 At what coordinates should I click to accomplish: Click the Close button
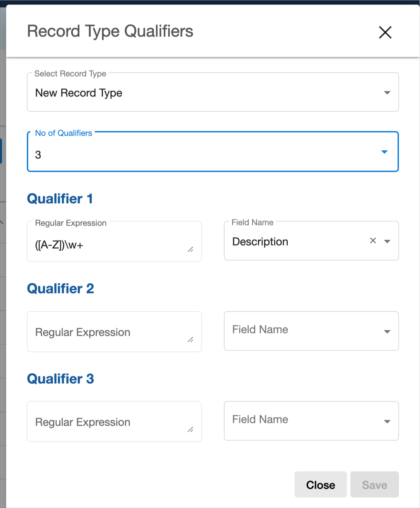tap(320, 485)
